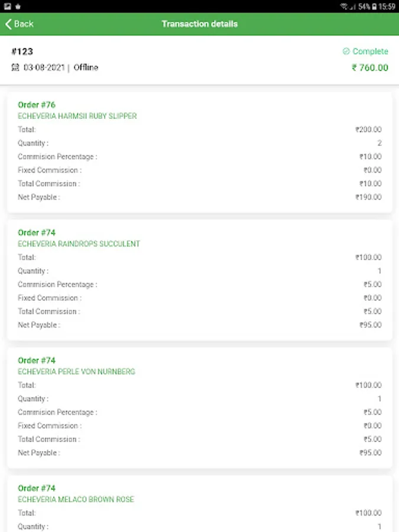Go Back using the header text
Image resolution: width=399 pixels, height=532 pixels.
point(24,24)
